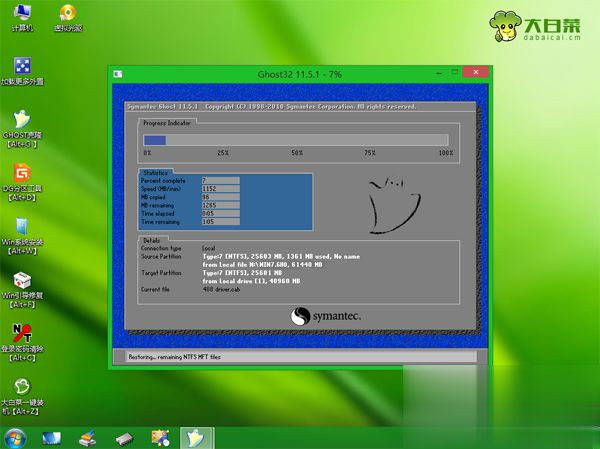Viewport: 600px width, 449px height.
Task: Maximize the Ghost32 window
Action: point(455,72)
